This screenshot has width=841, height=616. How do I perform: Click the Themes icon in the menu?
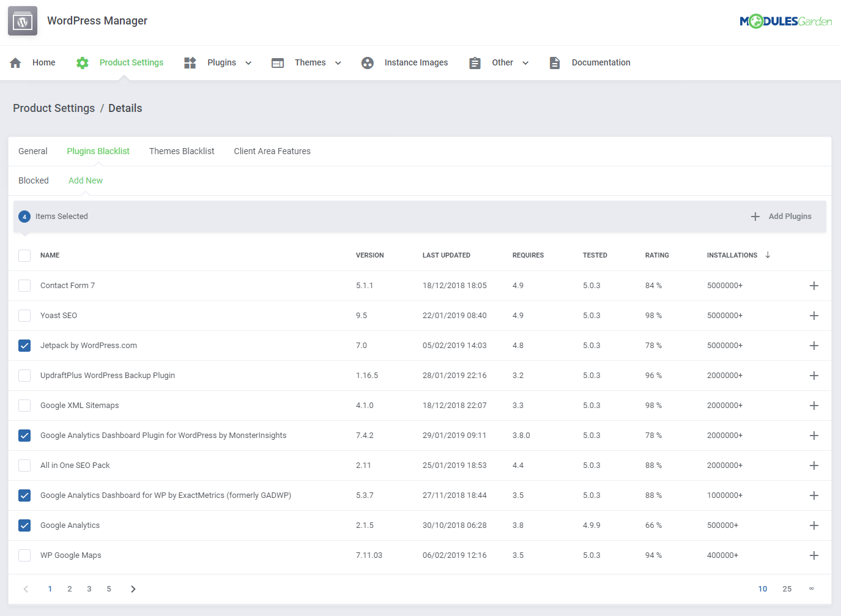[278, 62]
